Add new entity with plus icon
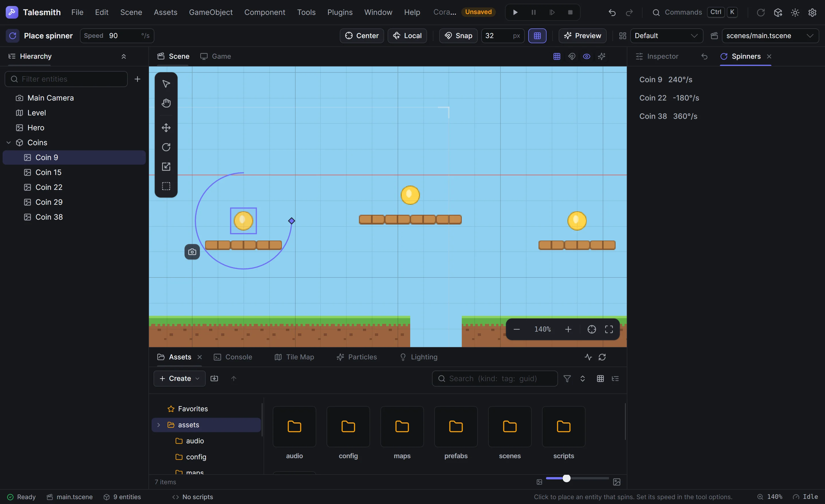 137,79
